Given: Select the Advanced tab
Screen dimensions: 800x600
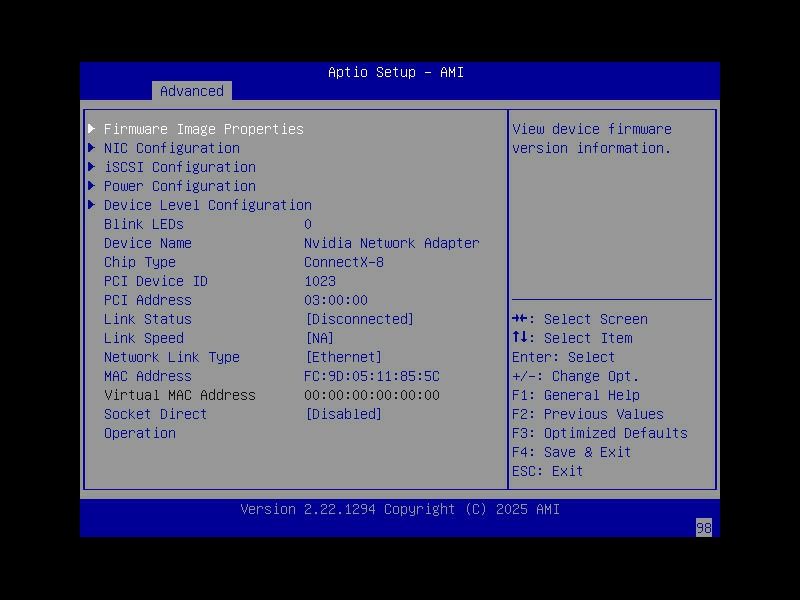Looking at the screenshot, I should pos(192,91).
